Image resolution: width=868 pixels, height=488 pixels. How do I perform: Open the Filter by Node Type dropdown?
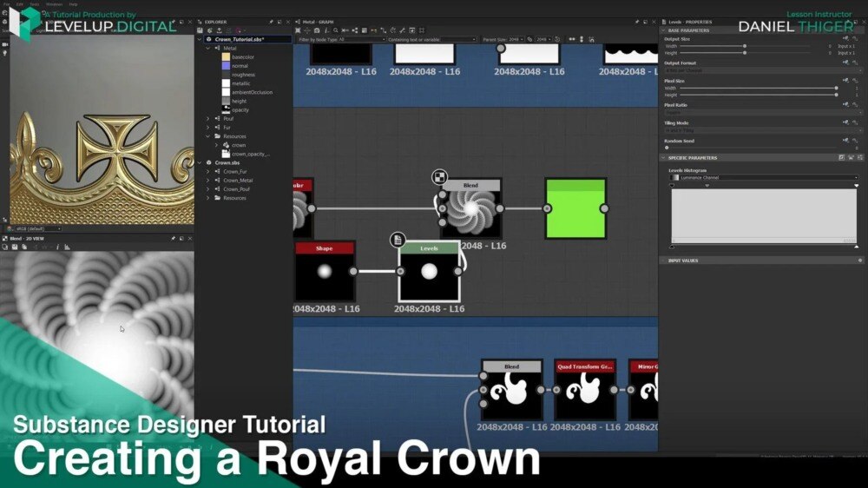click(362, 39)
